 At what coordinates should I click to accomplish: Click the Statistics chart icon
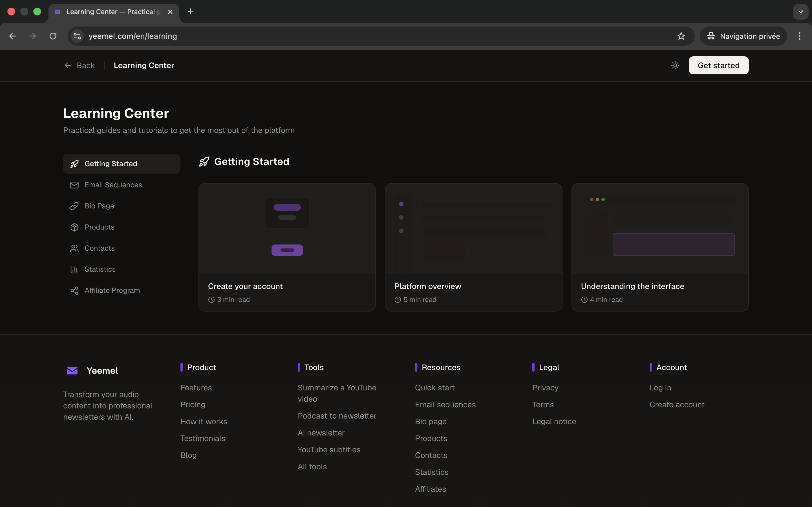pos(74,269)
